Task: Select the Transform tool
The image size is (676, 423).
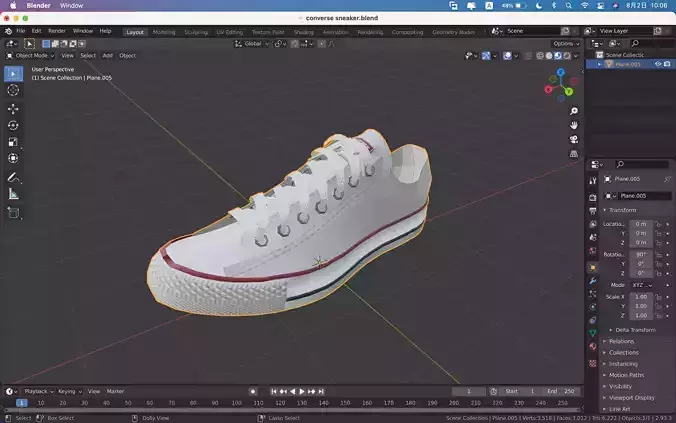Action: (13, 158)
